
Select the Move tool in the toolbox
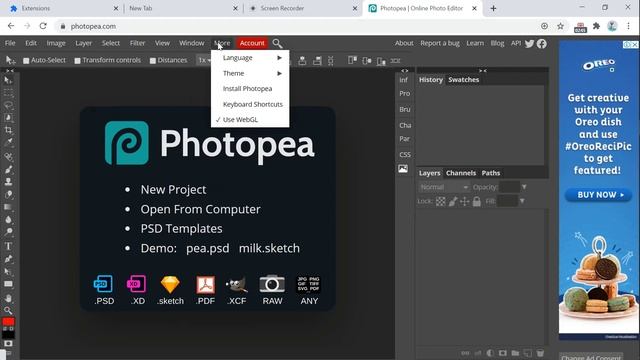(8, 80)
